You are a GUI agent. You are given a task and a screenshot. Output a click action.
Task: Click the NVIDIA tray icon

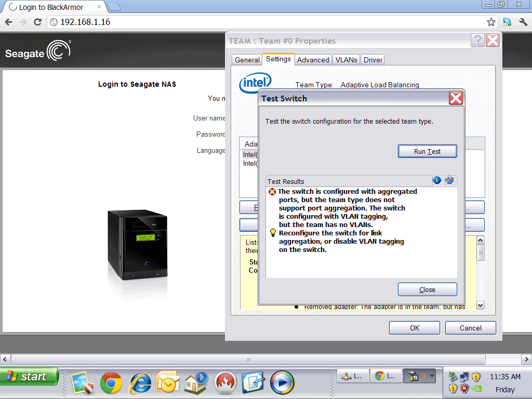click(x=477, y=389)
